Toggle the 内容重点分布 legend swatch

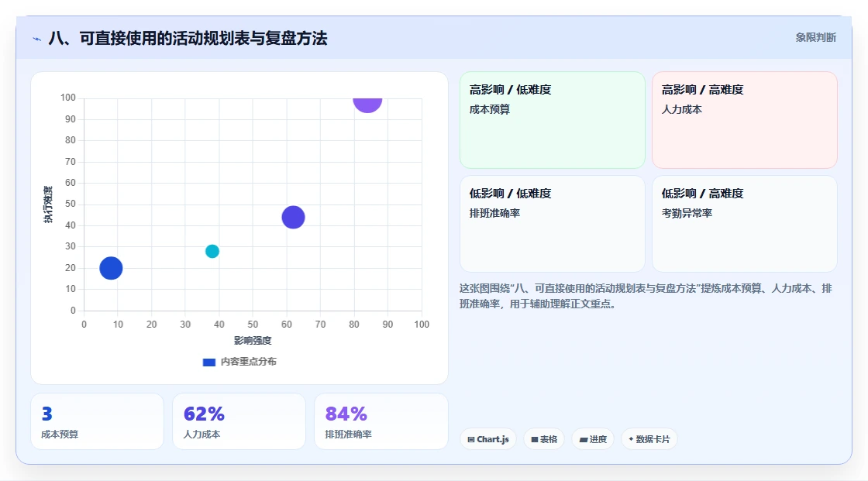(x=208, y=362)
